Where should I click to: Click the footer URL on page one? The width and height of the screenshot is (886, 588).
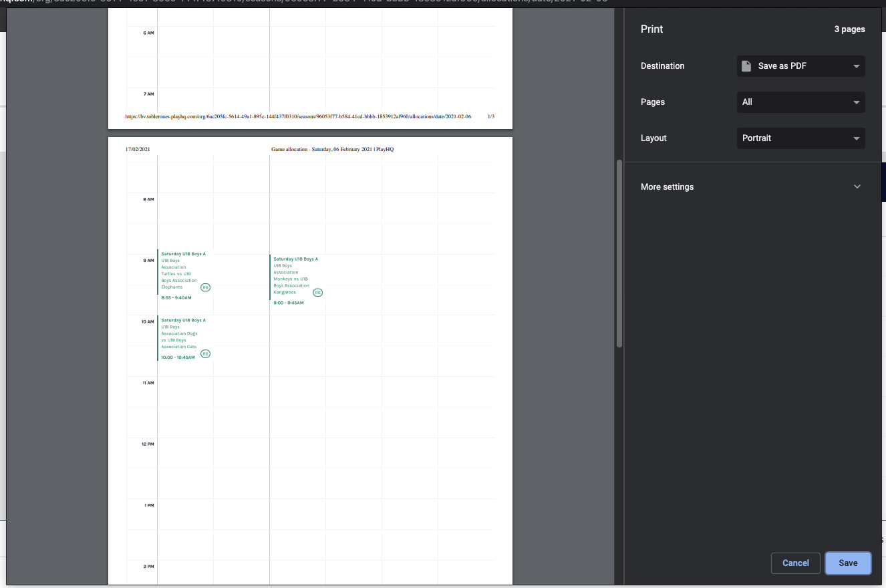[298, 116]
